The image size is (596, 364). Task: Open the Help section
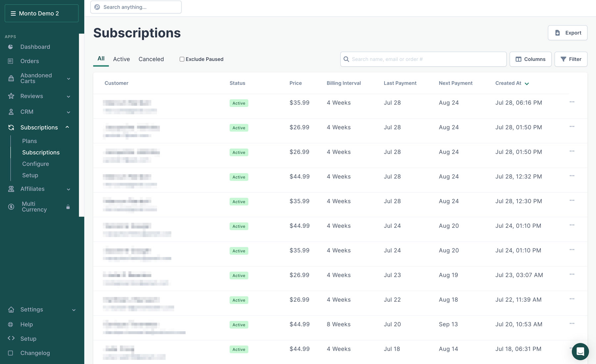(26, 324)
